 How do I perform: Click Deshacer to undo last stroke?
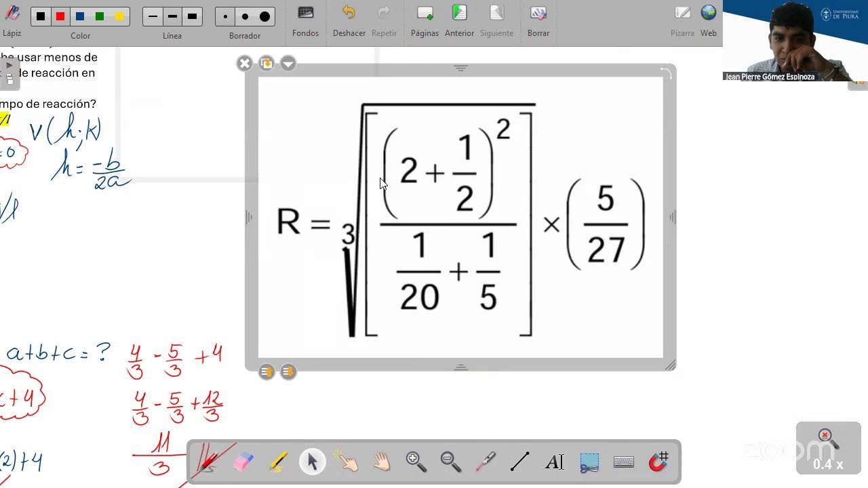coord(349,20)
